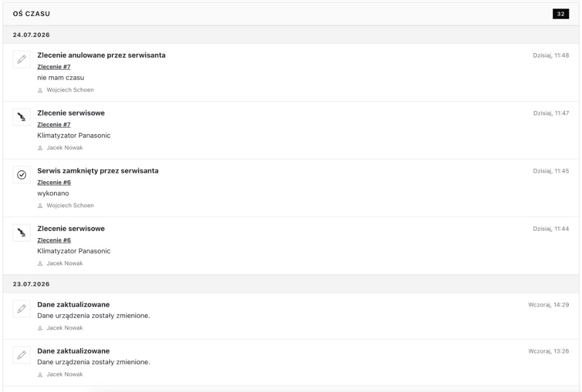Click the 32 entries count badge
Viewport: 582px width, 392px height.
pos(560,14)
